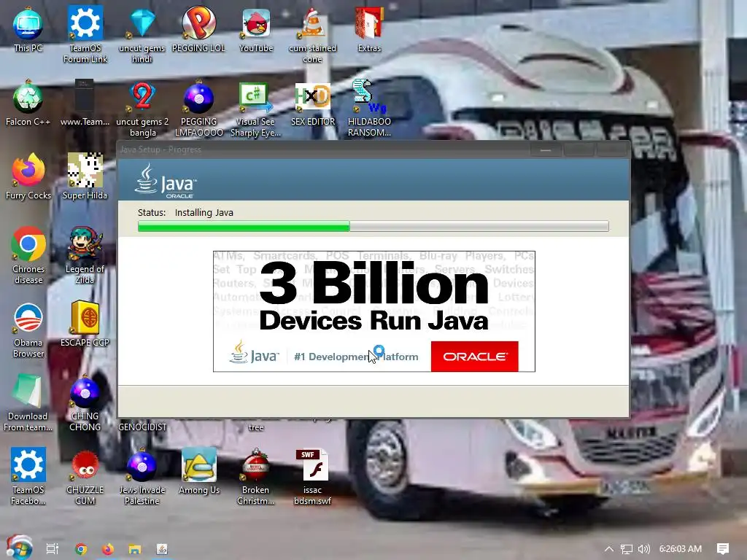The image size is (747, 560).
Task: Select the Firefox shortcut on the desktop
Action: coord(28,177)
